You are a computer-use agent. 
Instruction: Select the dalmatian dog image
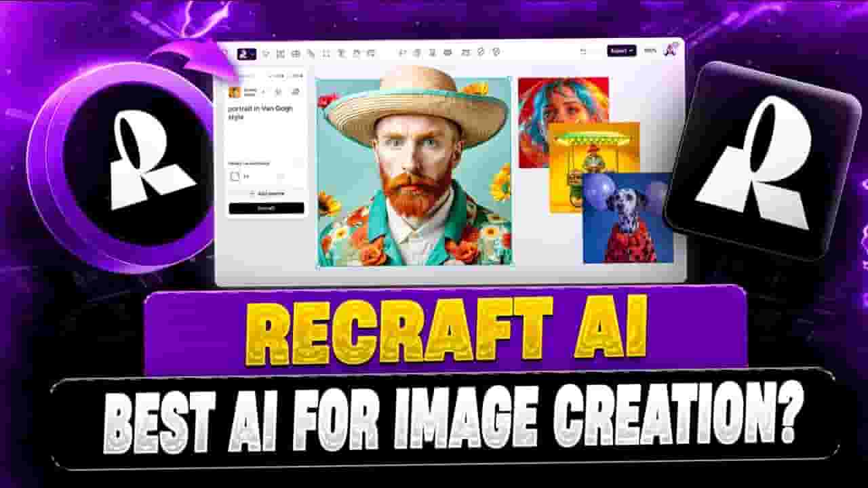pos(627,218)
